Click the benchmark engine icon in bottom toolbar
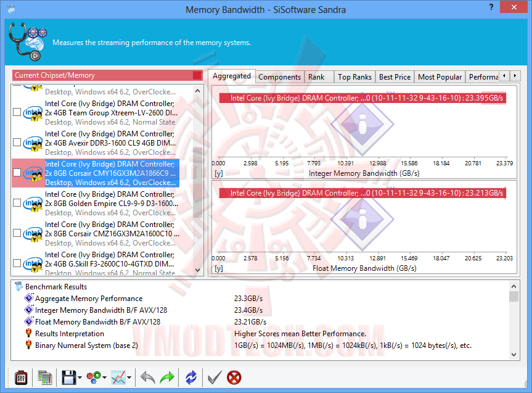 click(x=21, y=378)
